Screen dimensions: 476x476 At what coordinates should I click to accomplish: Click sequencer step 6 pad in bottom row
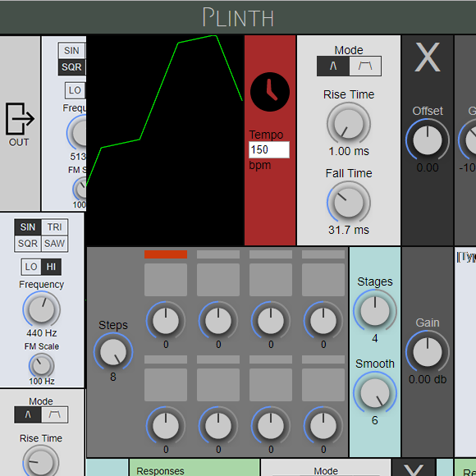pyautogui.click(x=218, y=385)
